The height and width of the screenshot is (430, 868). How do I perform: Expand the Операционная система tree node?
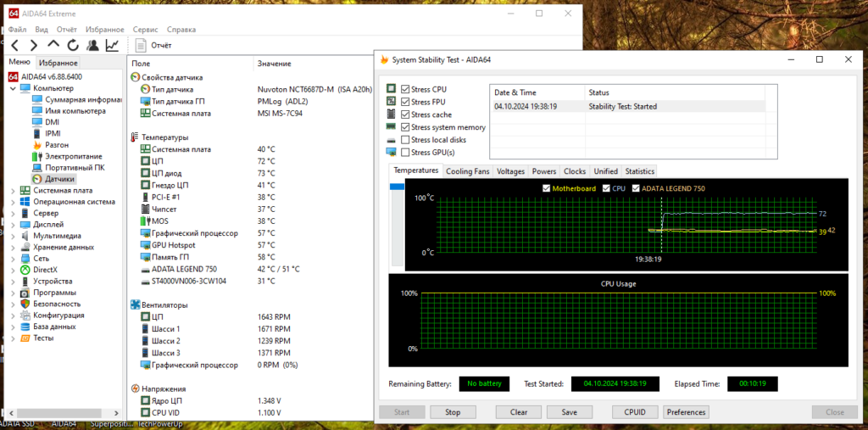[x=14, y=202]
